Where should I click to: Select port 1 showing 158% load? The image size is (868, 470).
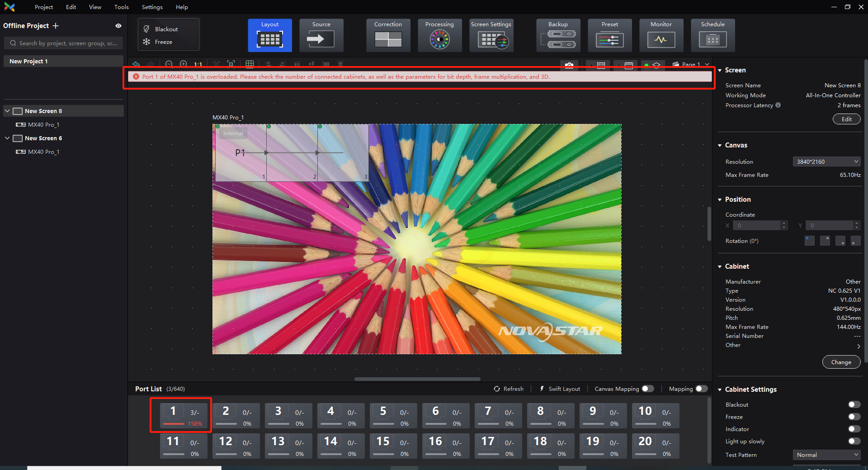184,416
